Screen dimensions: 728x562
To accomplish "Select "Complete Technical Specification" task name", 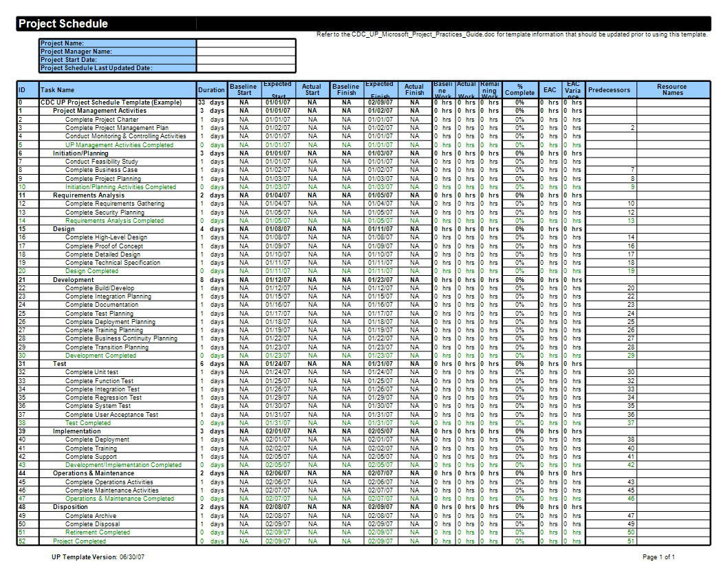I will click(x=113, y=263).
